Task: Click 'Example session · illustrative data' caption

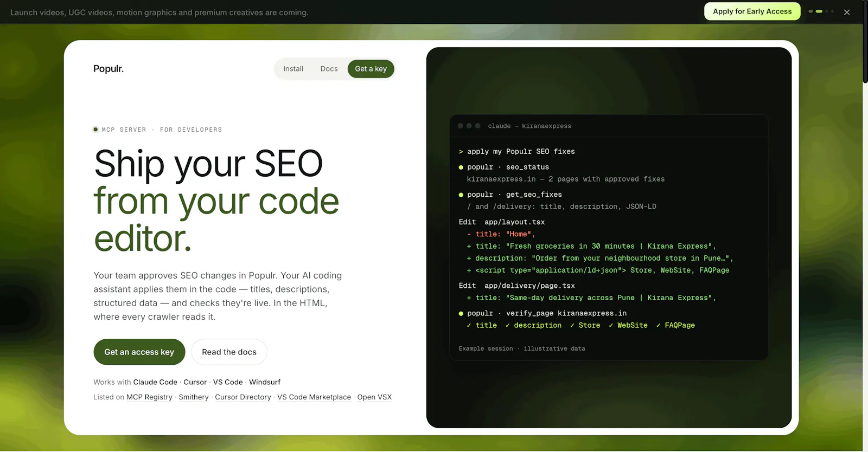Action: pyautogui.click(x=522, y=348)
